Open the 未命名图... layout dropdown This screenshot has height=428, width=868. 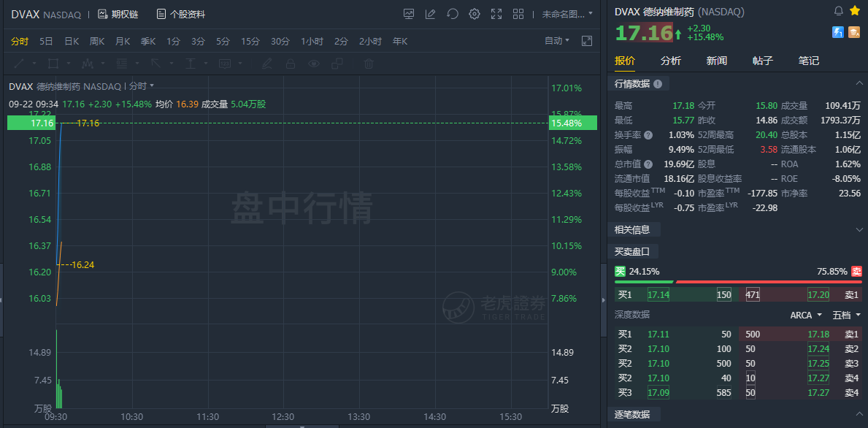(x=567, y=14)
